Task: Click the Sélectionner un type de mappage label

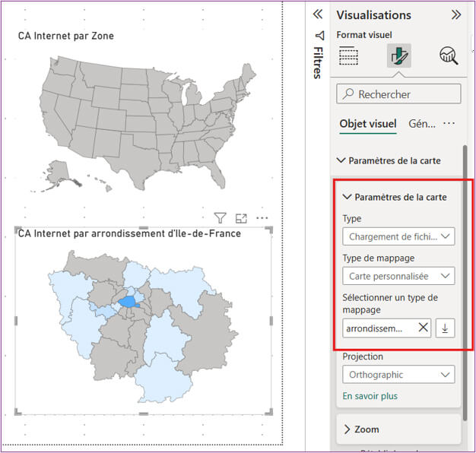Action: [390, 303]
